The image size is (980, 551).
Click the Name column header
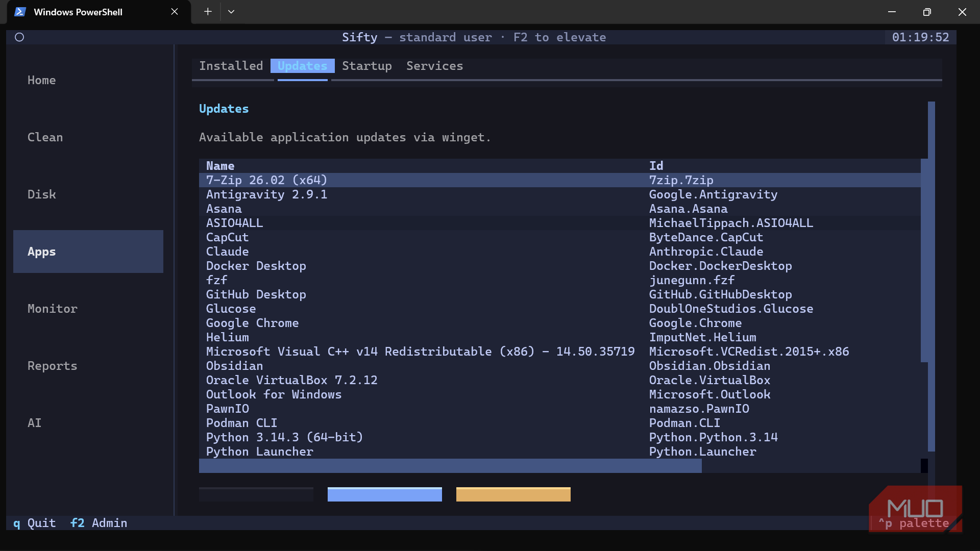click(220, 166)
